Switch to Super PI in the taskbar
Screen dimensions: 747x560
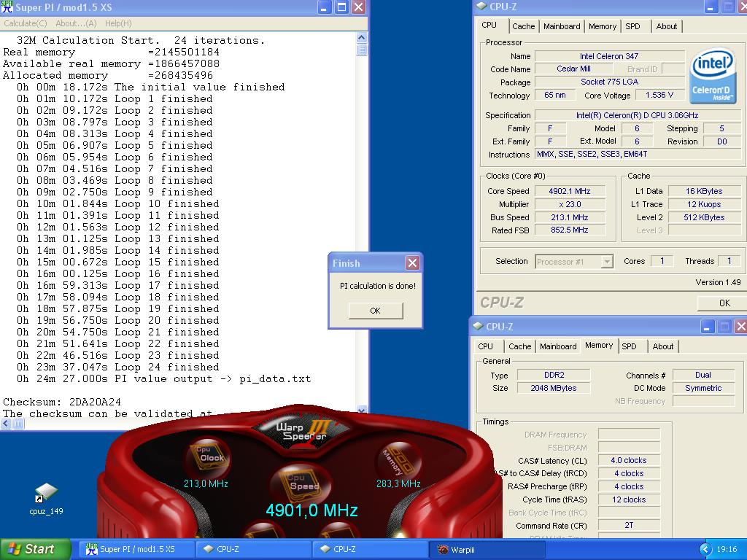click(136, 549)
